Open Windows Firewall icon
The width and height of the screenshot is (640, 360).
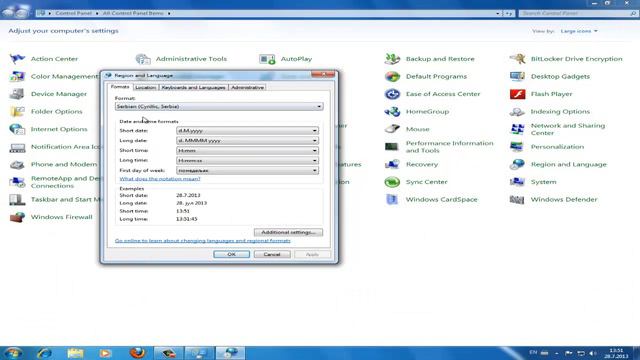pos(17,217)
